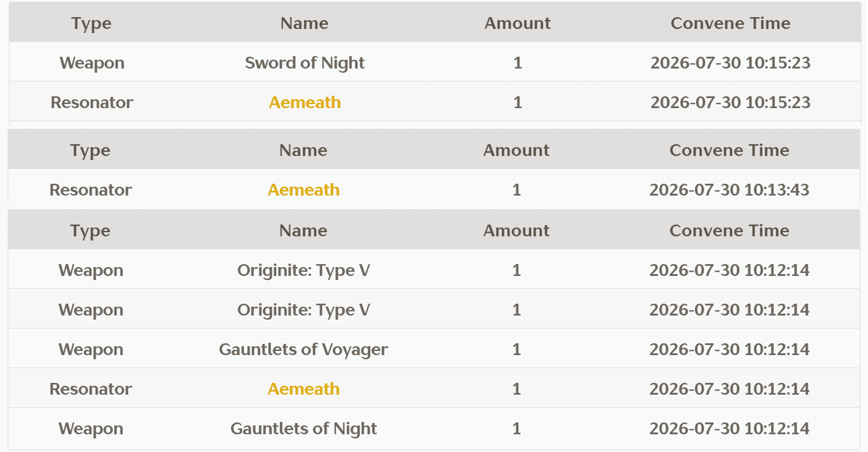
Task: Click the Name header directly above the Originite entries
Action: [304, 230]
